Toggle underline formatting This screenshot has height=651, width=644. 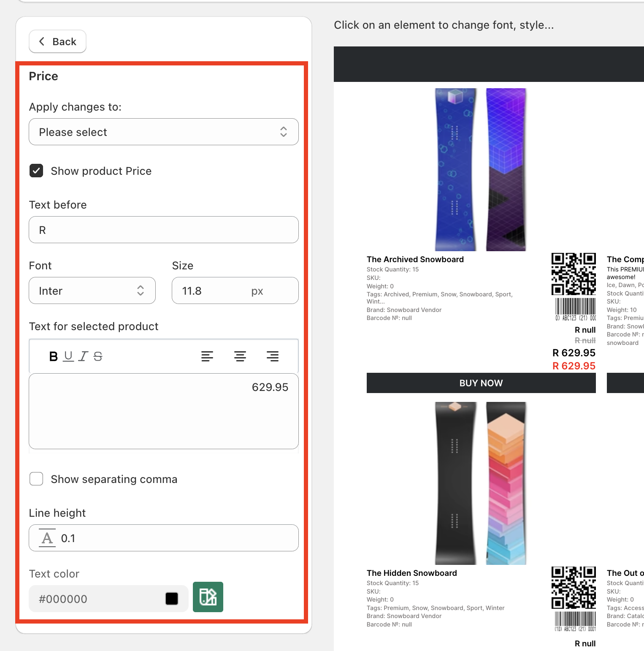(x=68, y=356)
